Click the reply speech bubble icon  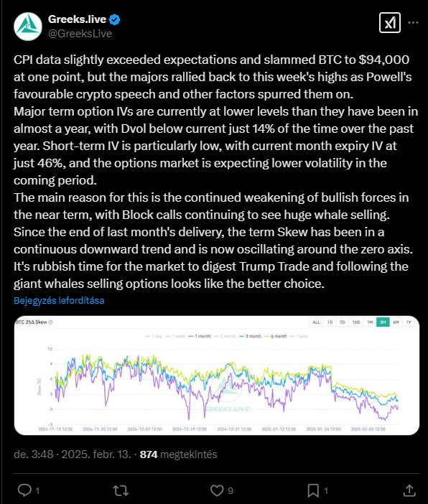click(x=24, y=490)
